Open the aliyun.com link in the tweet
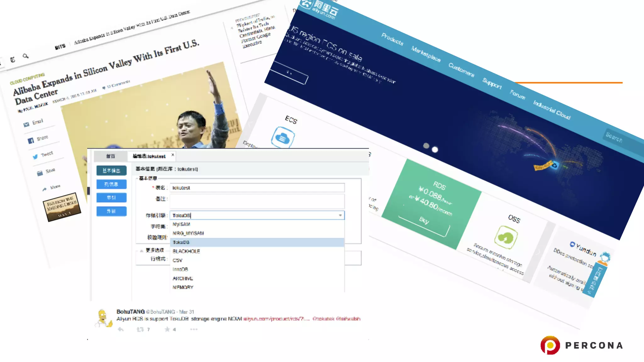Image resolution: width=644 pixels, height=362 pixels. [276, 319]
